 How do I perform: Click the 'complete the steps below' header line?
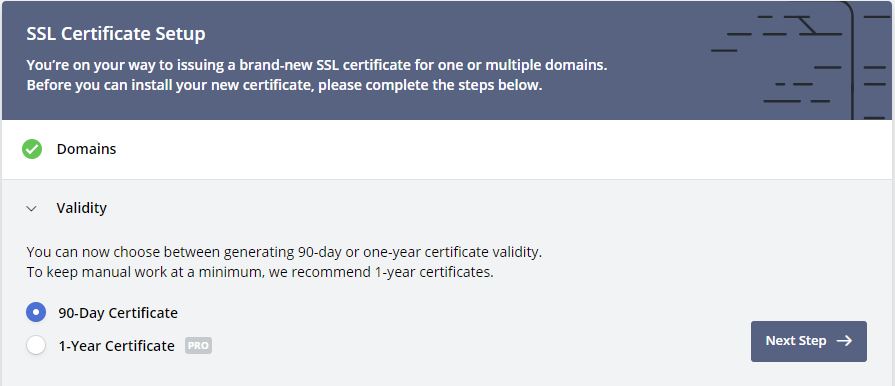click(x=284, y=86)
